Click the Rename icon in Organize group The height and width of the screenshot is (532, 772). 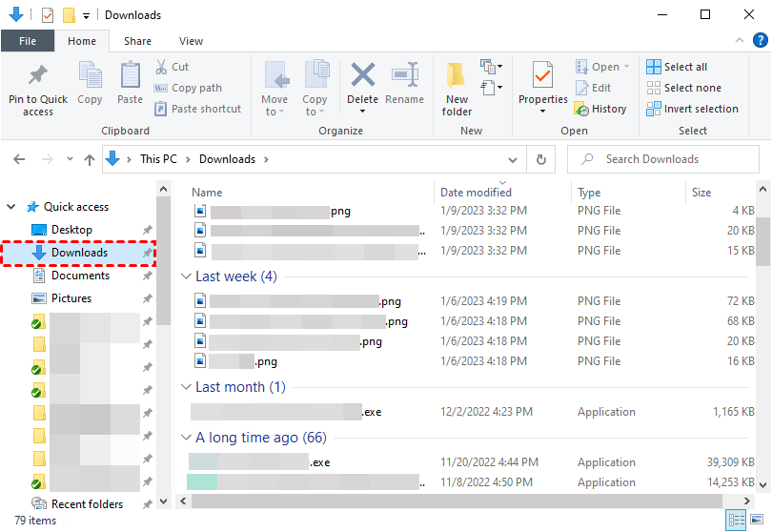(405, 76)
